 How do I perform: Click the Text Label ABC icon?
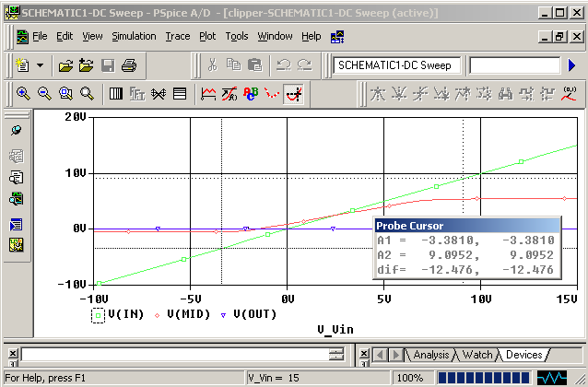[x=251, y=93]
